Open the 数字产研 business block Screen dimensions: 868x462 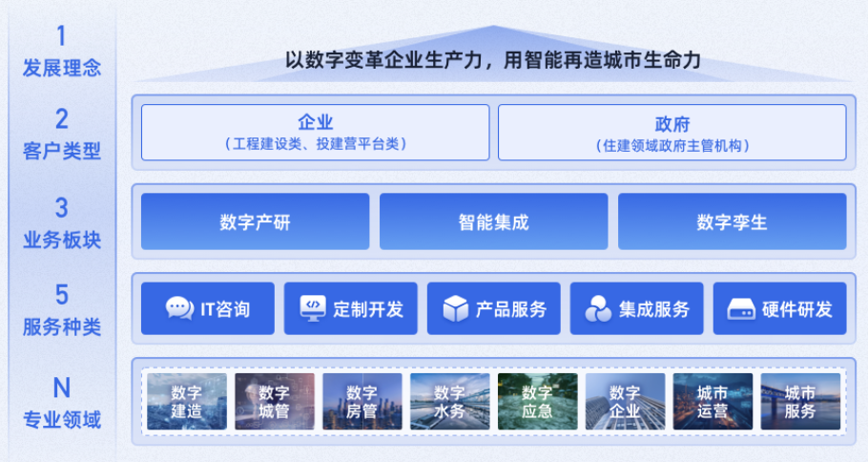click(x=256, y=221)
